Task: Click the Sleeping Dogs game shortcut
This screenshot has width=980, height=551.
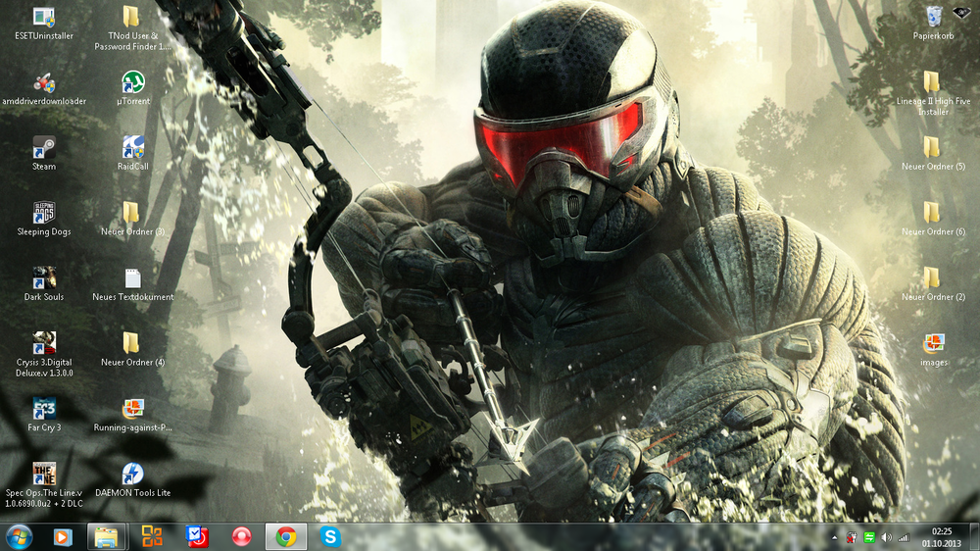Action: click(x=44, y=214)
